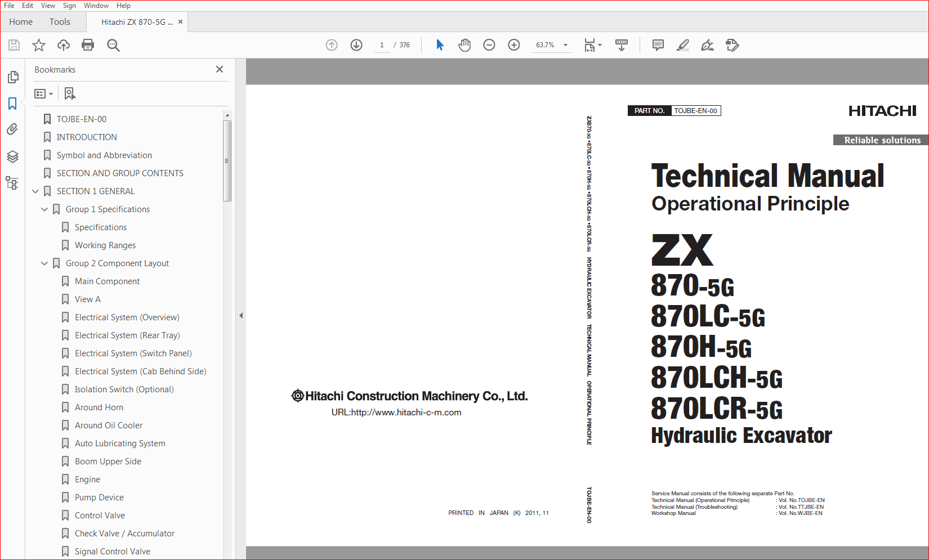This screenshot has height=560, width=929.
Task: Click the add new bookmark icon
Action: [x=70, y=93]
